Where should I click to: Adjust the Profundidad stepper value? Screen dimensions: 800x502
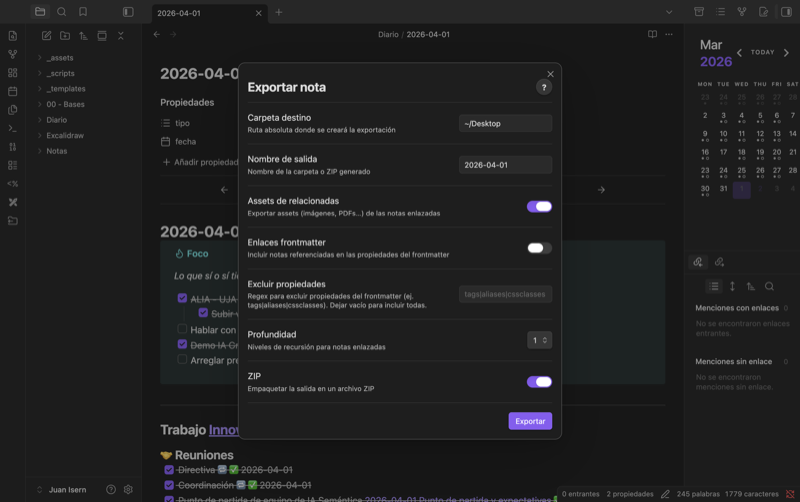[x=539, y=340]
